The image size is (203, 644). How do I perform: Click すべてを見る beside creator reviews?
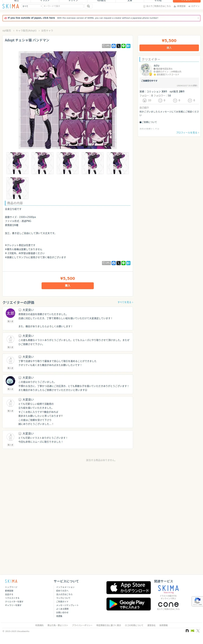click(125, 302)
